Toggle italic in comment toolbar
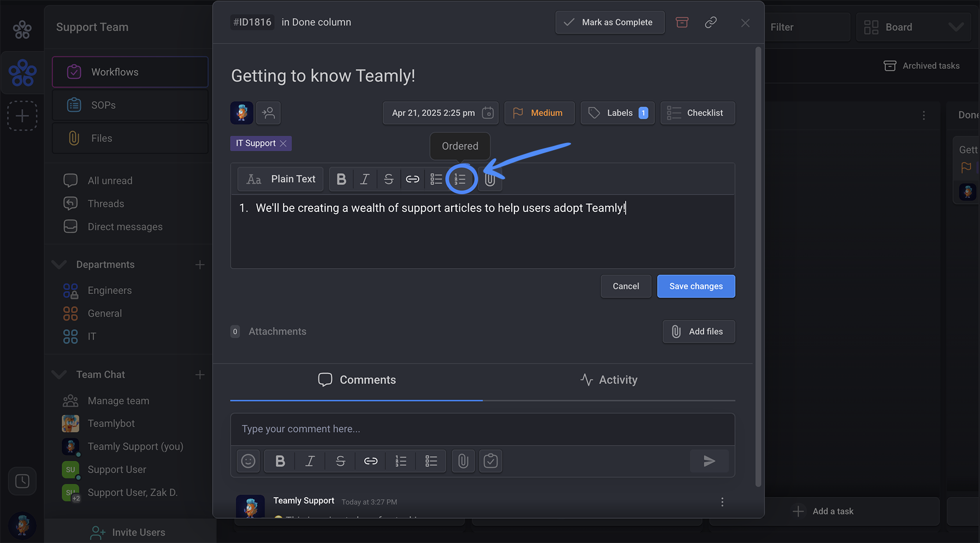980x543 pixels. [310, 461]
